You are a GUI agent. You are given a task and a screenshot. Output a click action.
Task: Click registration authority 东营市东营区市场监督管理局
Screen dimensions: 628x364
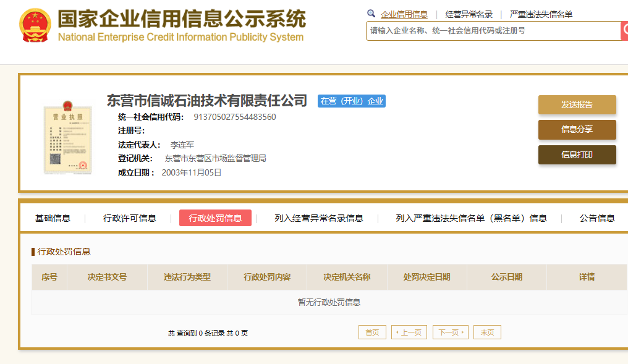216,159
